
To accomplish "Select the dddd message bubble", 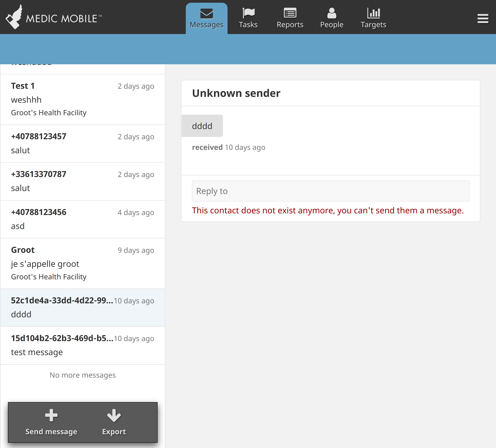I will click(x=202, y=126).
